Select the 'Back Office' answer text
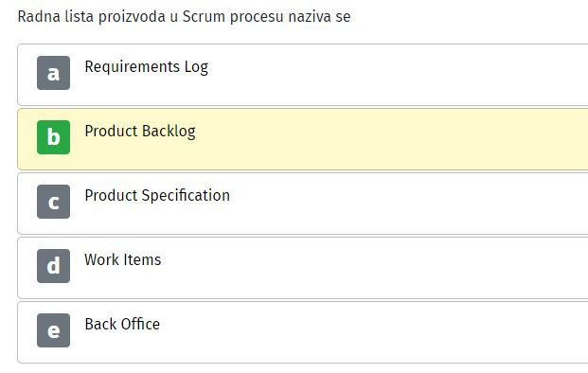588x373 pixels. click(122, 325)
